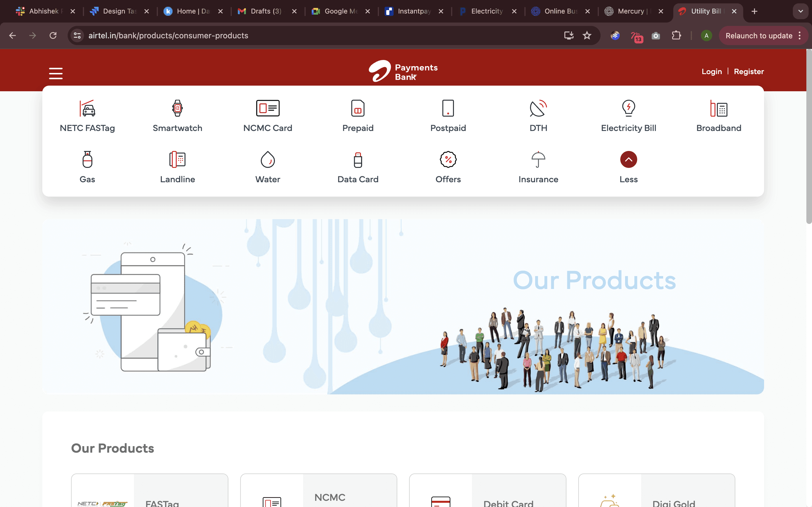The image size is (812, 507).
Task: Click the Register link
Action: 749,72
